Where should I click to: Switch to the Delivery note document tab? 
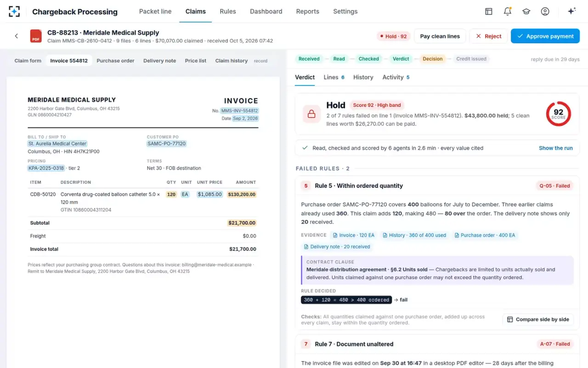159,61
